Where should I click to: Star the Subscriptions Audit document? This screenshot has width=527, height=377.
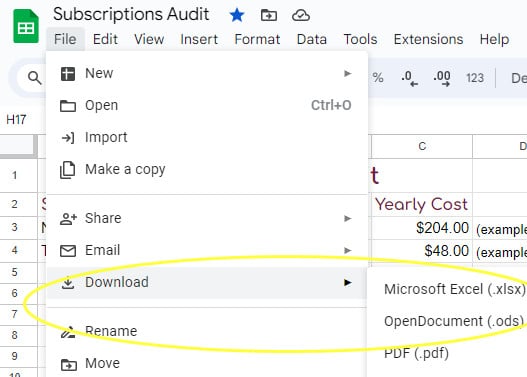(x=237, y=15)
